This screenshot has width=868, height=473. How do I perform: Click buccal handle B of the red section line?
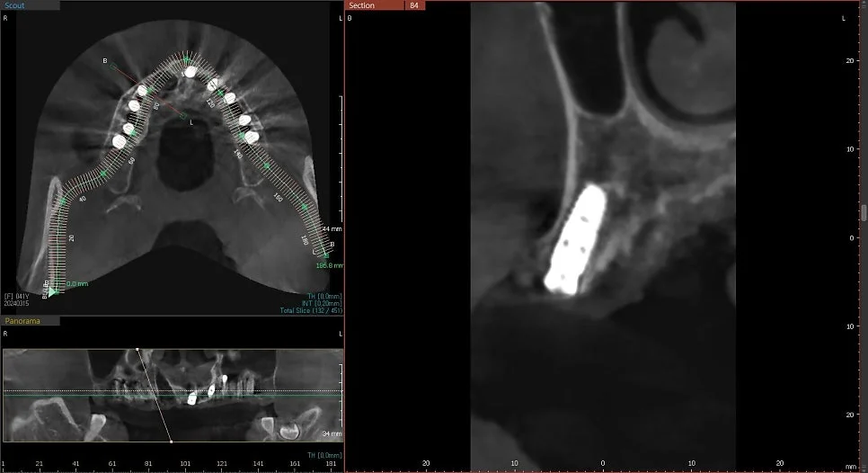click(113, 66)
